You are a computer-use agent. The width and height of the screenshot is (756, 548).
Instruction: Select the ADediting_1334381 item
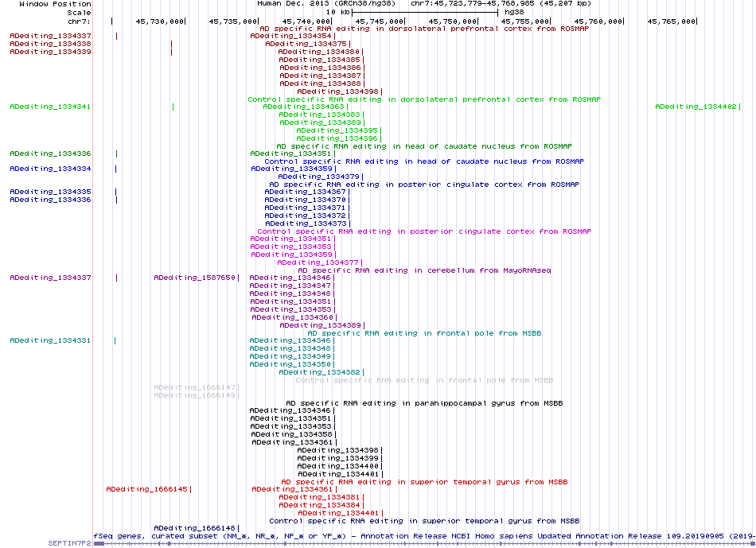[x=320, y=497]
